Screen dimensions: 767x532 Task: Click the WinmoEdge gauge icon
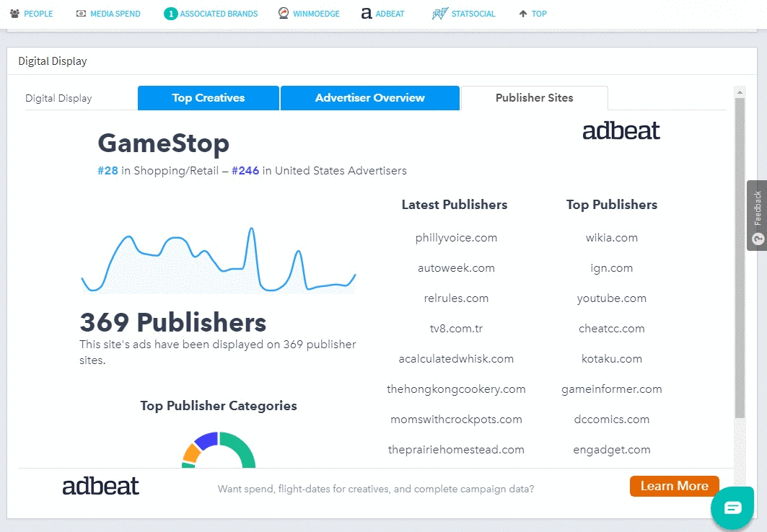point(284,13)
